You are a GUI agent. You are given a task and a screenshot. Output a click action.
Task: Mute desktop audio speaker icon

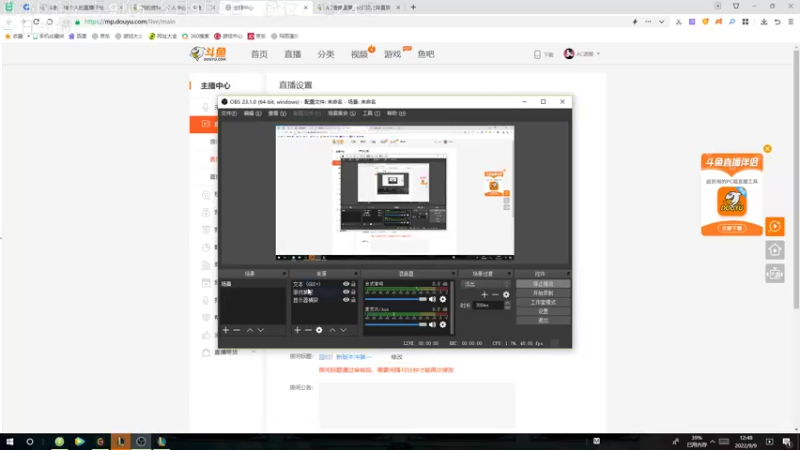[432, 299]
